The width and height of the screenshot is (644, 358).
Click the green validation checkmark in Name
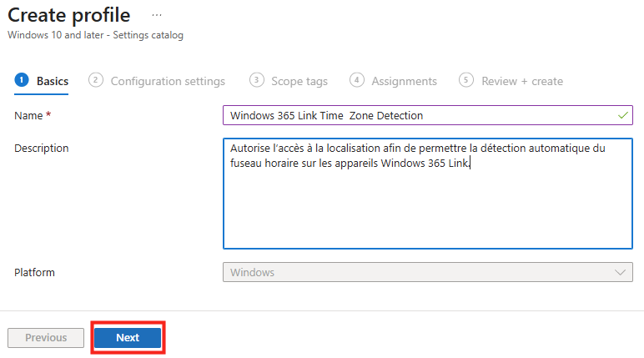tap(623, 115)
